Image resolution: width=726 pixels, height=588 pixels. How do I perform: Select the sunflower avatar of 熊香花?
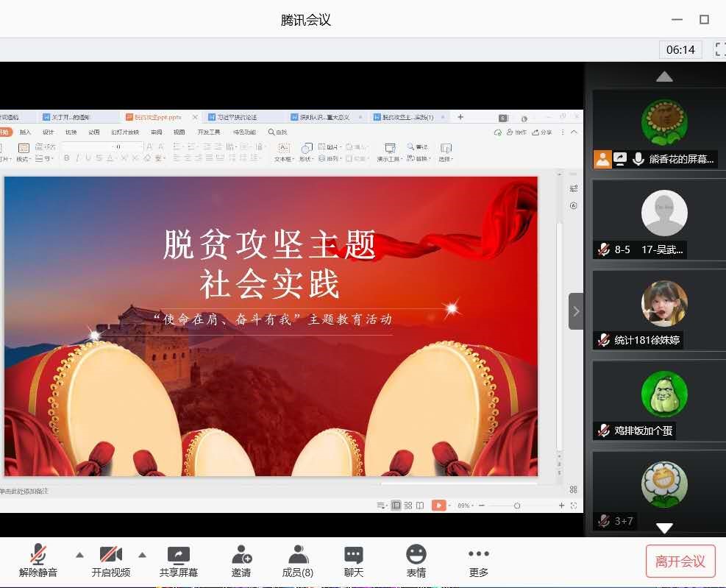tap(664, 122)
